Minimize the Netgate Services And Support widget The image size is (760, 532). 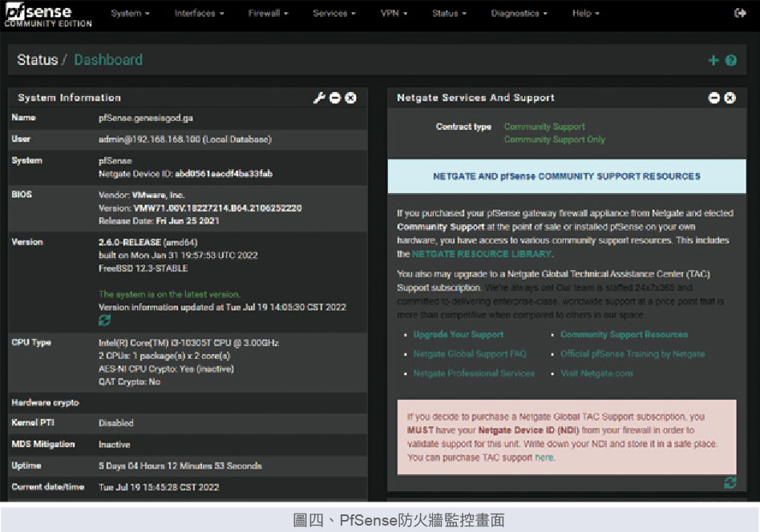pos(714,98)
